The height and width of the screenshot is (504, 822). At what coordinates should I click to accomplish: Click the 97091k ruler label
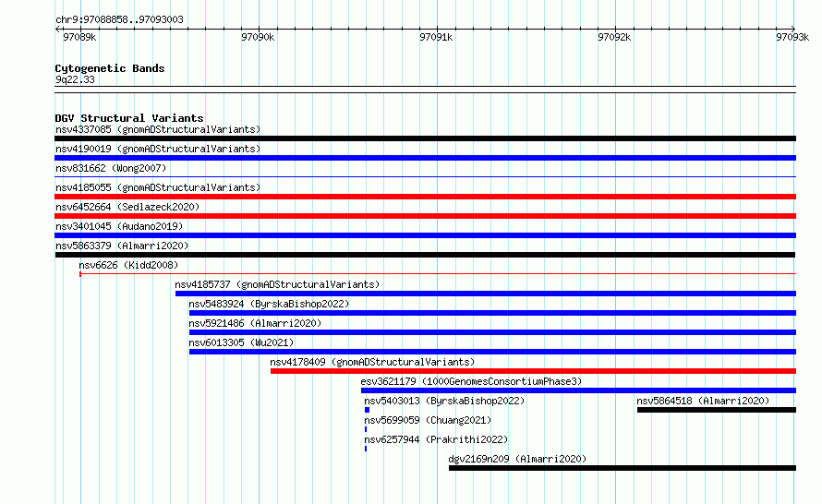436,37
